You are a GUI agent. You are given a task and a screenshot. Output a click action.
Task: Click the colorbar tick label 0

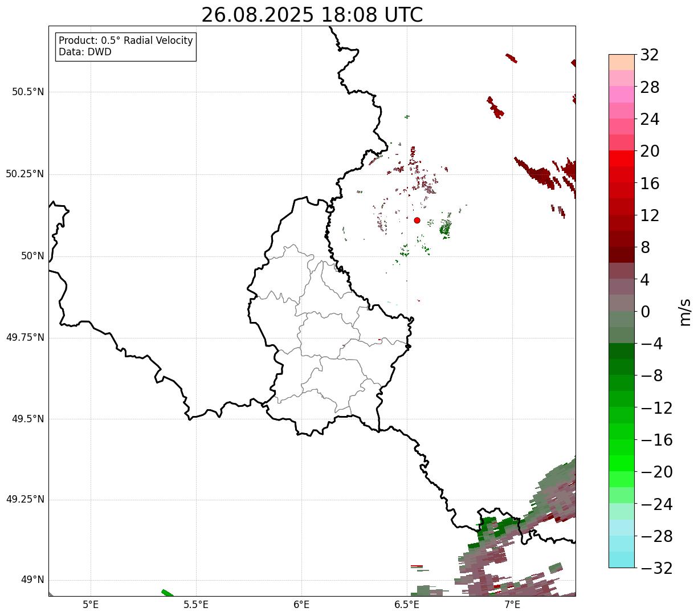pyautogui.click(x=645, y=312)
